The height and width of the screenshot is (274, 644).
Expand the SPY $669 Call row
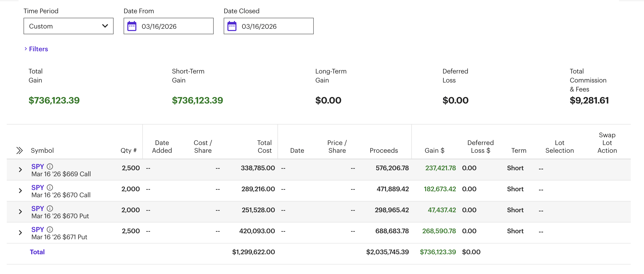21,170
